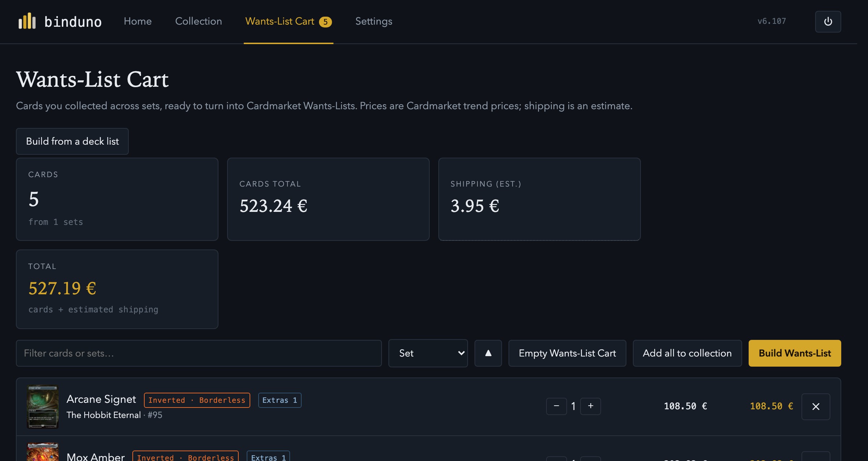
Task: Focus the Filter cards or sets field
Action: tap(199, 353)
